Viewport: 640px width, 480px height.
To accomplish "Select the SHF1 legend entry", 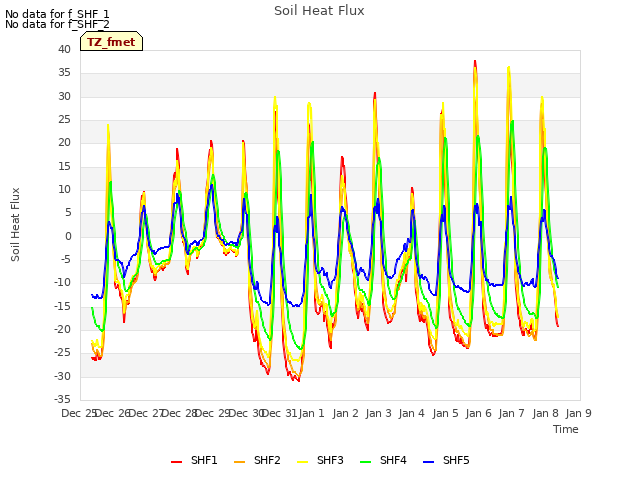I will coord(194,460).
